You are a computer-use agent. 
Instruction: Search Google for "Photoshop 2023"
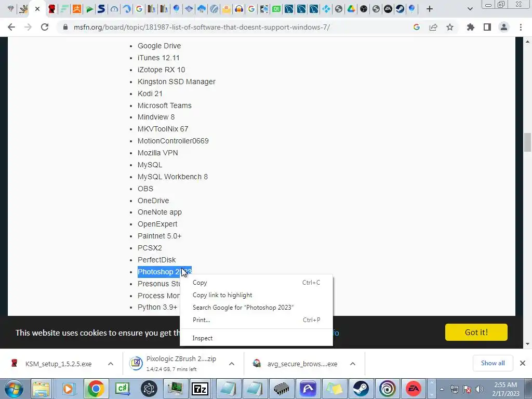pyautogui.click(x=256, y=308)
